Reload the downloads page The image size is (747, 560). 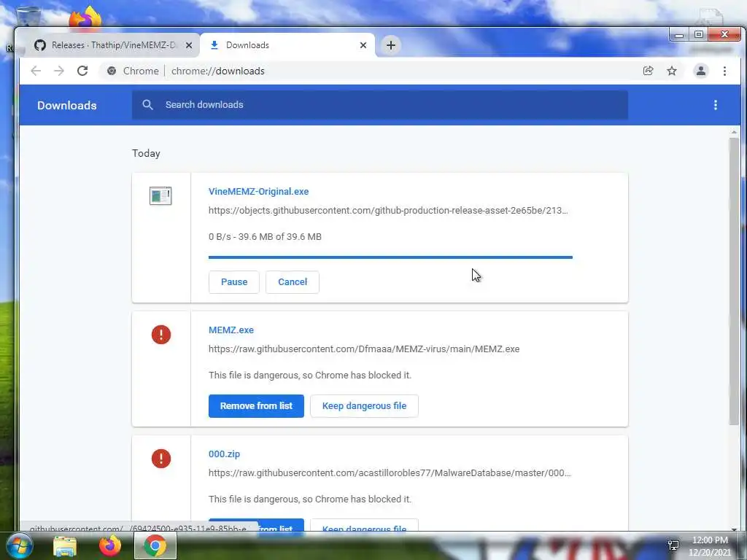(x=82, y=71)
